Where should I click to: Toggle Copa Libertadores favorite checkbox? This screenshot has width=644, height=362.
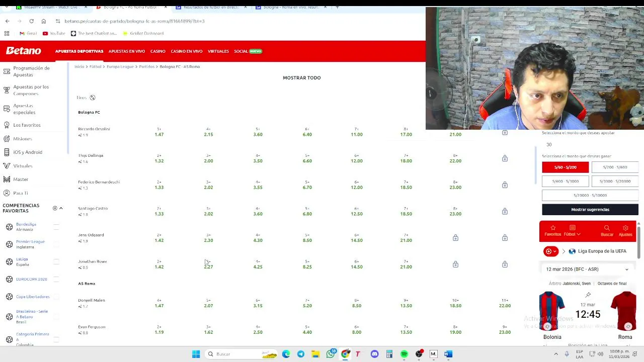56,297
